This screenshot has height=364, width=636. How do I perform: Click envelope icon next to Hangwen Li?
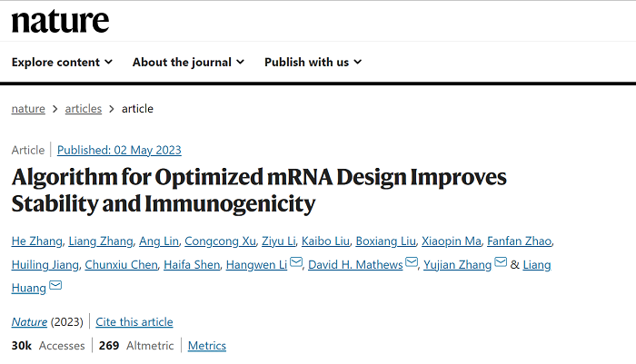click(296, 261)
